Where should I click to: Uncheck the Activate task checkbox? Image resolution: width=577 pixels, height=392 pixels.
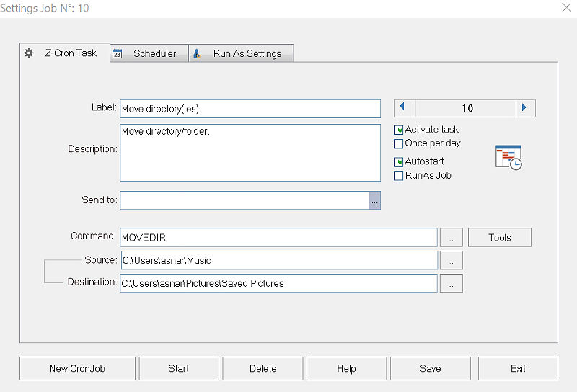pos(399,130)
